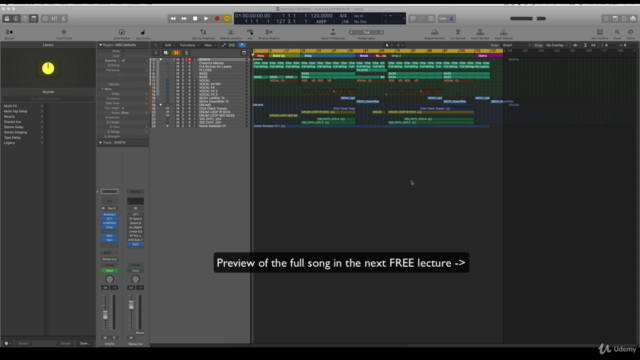Toggle the Library button in control bar
Viewport: 640px width, 360px height.
pyautogui.click(x=7, y=18)
